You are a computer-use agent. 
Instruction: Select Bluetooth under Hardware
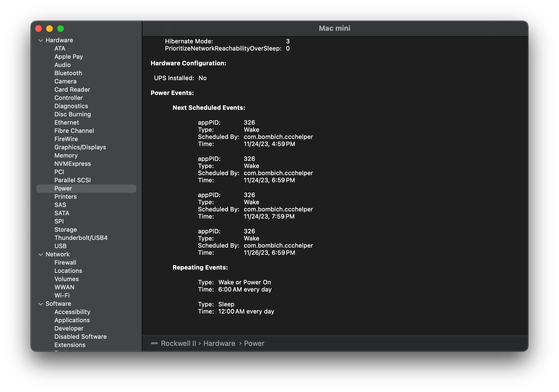point(68,73)
